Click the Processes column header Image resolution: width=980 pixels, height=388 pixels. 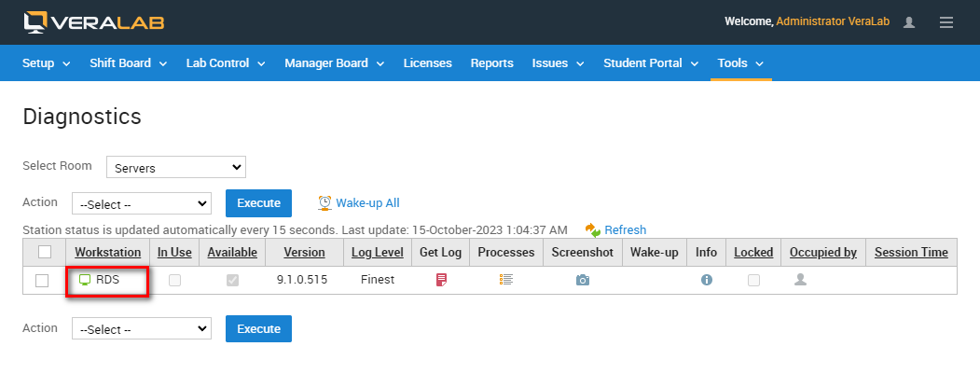(506, 253)
